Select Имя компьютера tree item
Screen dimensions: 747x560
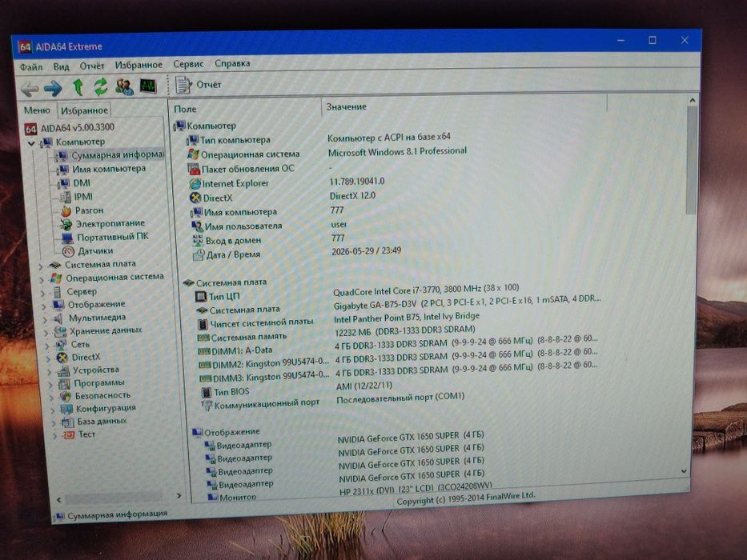tap(102, 169)
